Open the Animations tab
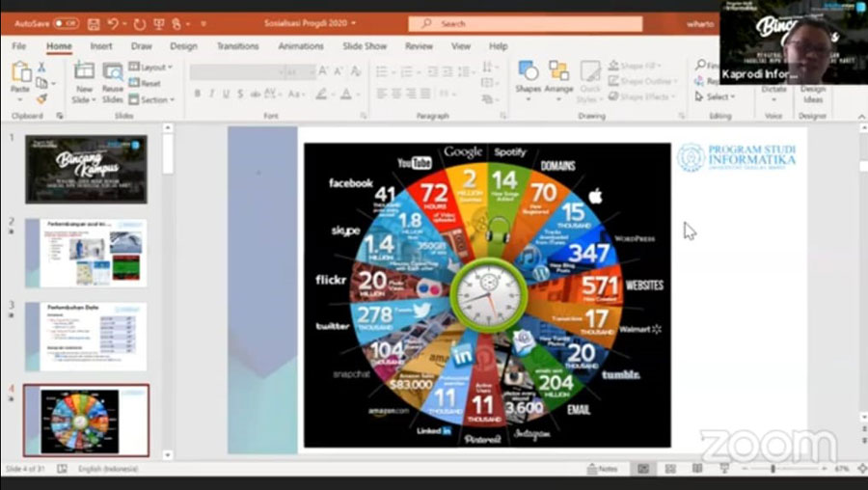Viewport: 868px width, 490px height. pos(301,46)
